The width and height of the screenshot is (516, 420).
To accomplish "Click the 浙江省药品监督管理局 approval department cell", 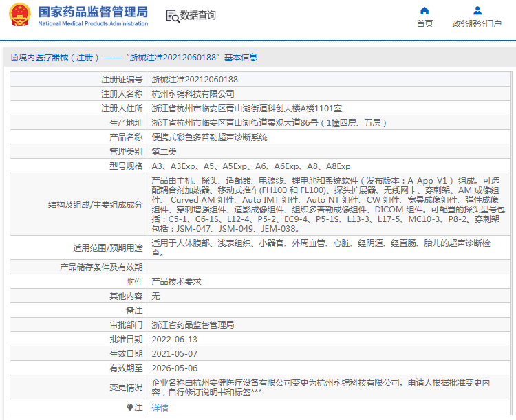I will click(193, 325).
